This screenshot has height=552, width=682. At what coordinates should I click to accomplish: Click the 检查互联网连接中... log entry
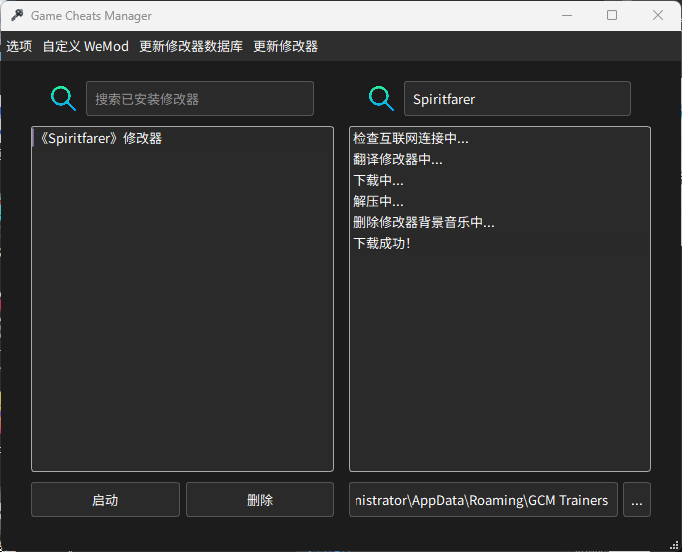pyautogui.click(x=410, y=139)
